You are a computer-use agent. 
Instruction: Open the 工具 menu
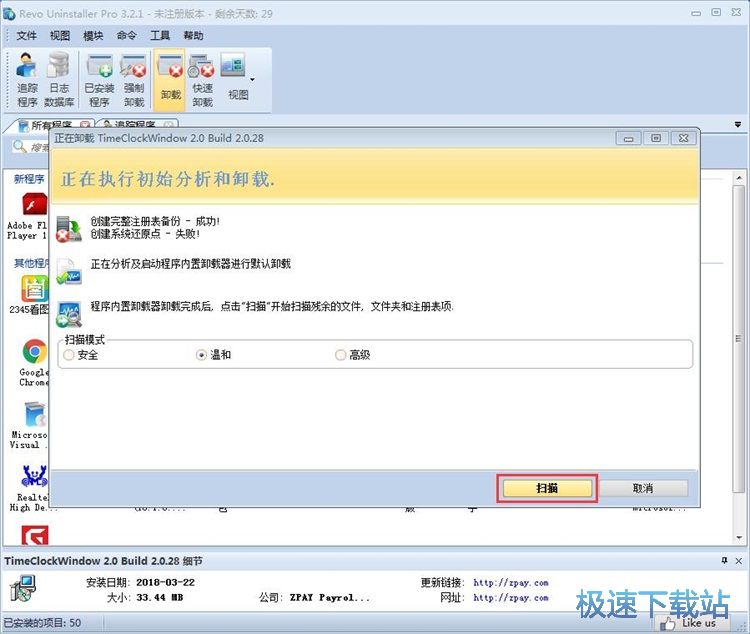click(x=160, y=35)
